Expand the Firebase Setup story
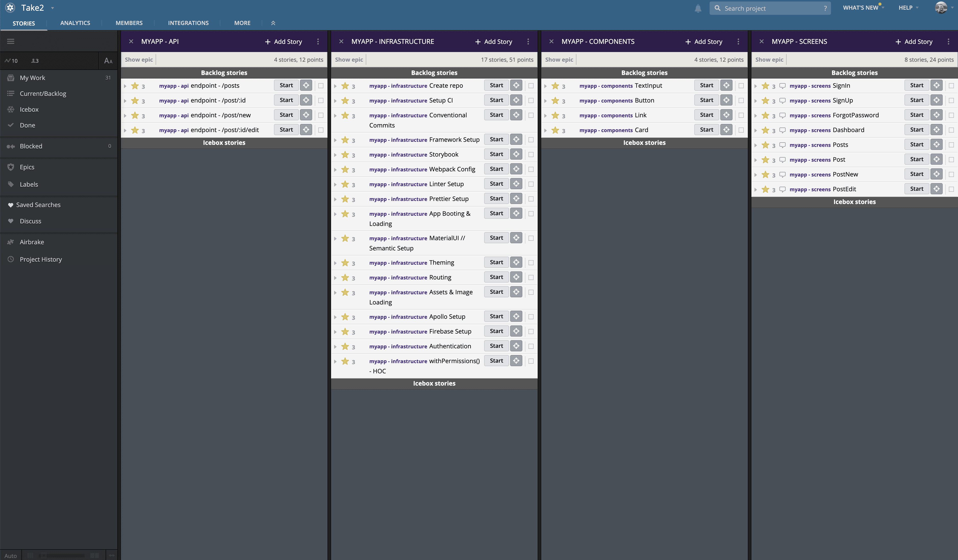Image resolution: width=958 pixels, height=560 pixels. coord(335,332)
